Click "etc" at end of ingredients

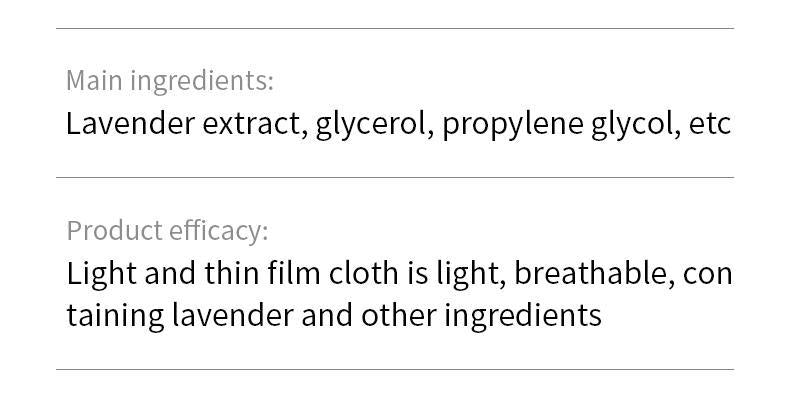(710, 124)
